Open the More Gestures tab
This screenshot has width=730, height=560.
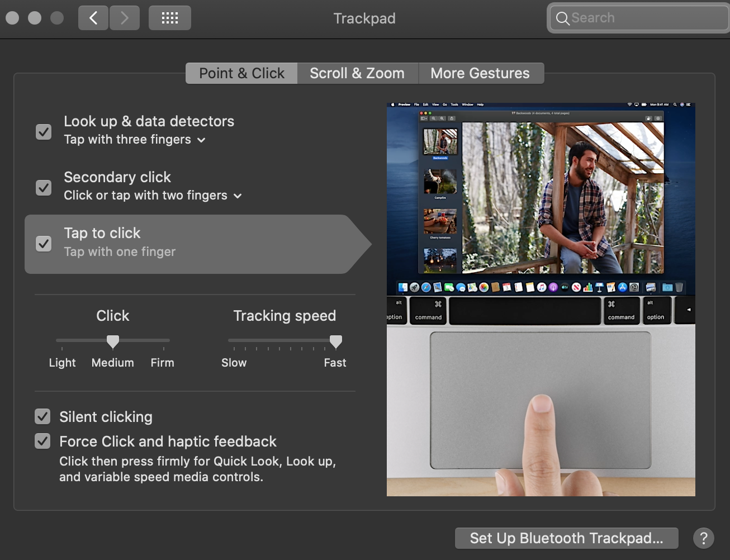click(x=480, y=73)
